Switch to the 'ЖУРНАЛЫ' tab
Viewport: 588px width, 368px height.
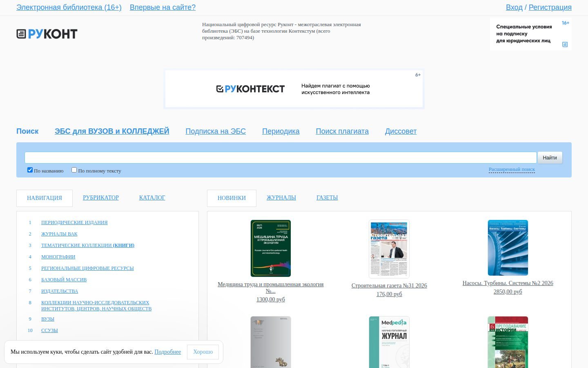click(x=281, y=197)
